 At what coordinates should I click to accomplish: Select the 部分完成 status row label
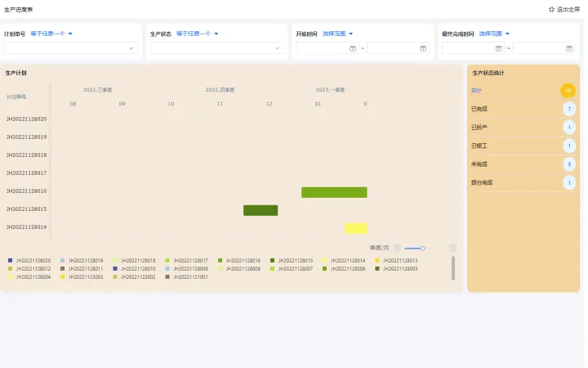tap(482, 182)
